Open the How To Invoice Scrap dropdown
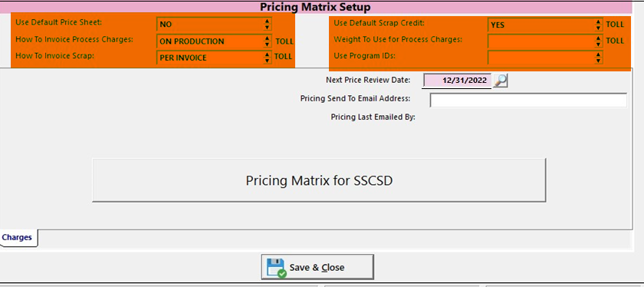644x287 pixels. point(214,58)
